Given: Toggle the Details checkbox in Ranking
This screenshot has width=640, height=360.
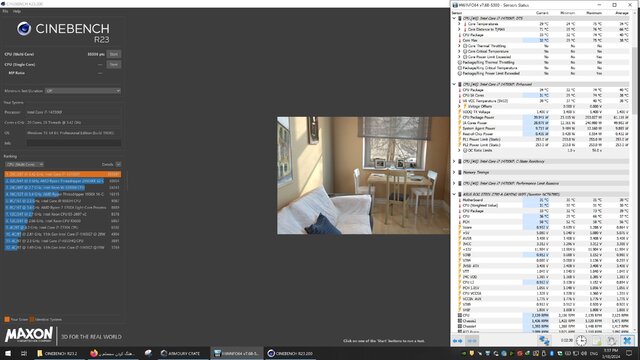Looking at the screenshot, I should click(x=118, y=164).
